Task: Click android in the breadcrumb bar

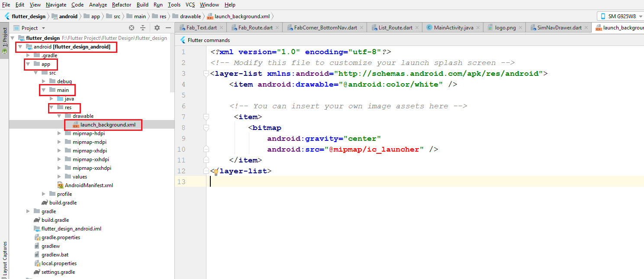Action: [x=64, y=16]
